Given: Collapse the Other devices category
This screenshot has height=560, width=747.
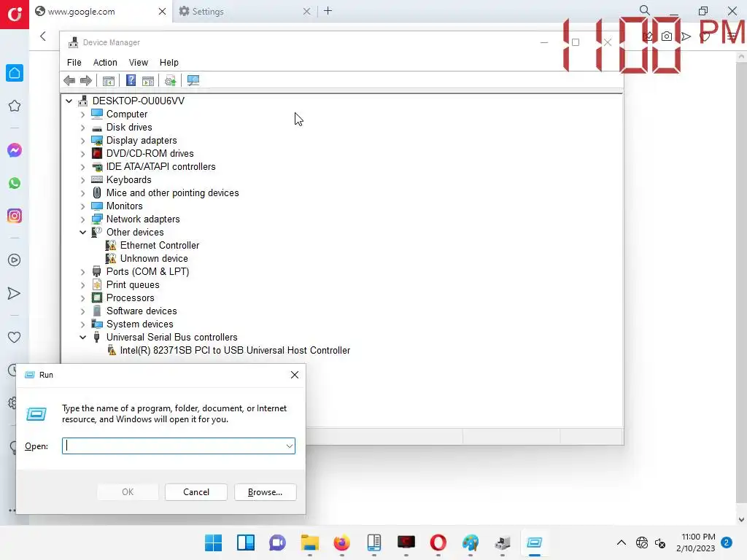Looking at the screenshot, I should pos(83,233).
